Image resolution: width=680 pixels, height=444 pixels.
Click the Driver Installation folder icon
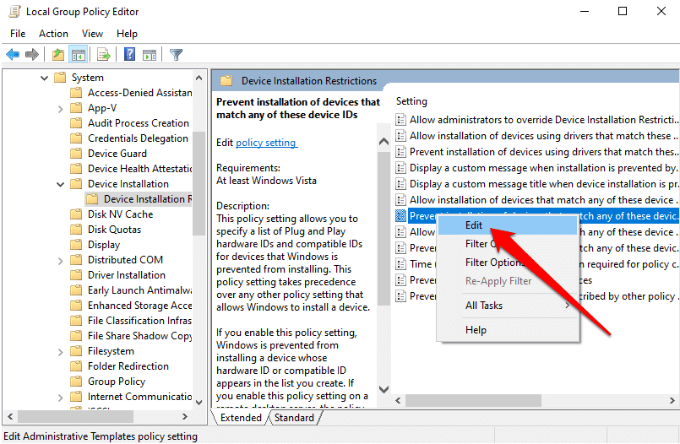click(76, 275)
